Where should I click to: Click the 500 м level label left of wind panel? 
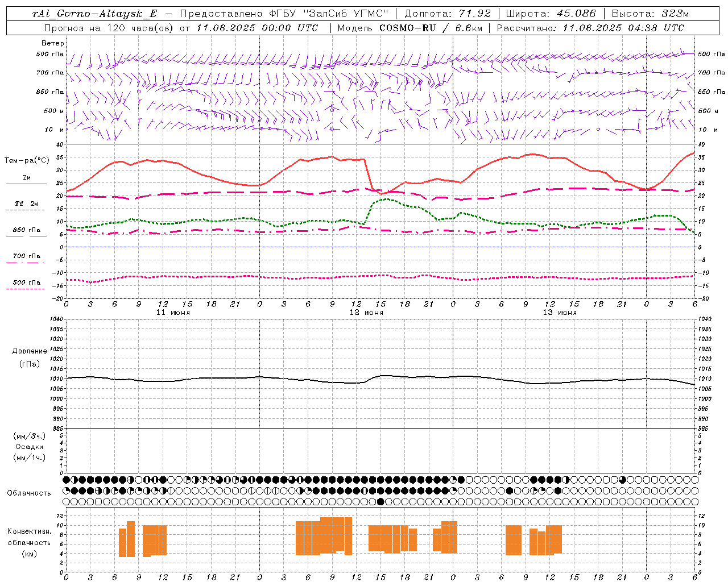tap(54, 111)
